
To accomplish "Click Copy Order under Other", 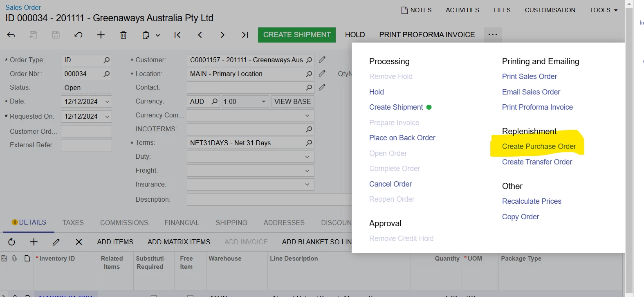I will click(x=521, y=217).
